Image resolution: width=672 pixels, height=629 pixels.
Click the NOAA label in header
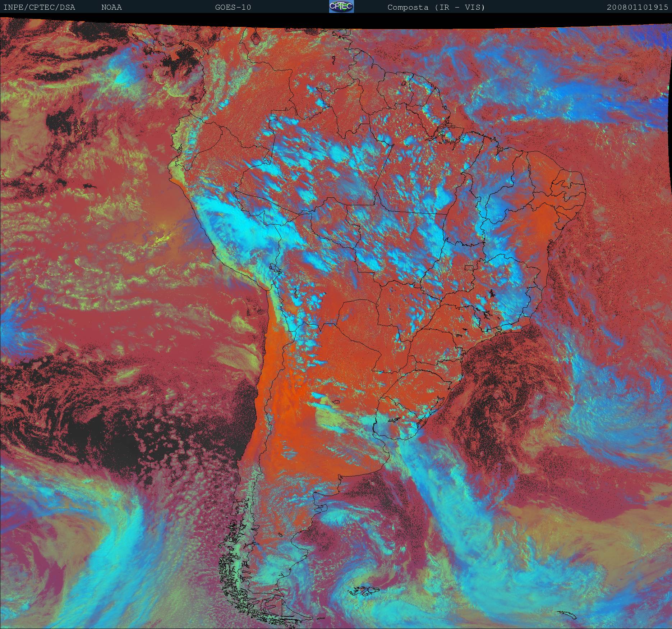(111, 7)
